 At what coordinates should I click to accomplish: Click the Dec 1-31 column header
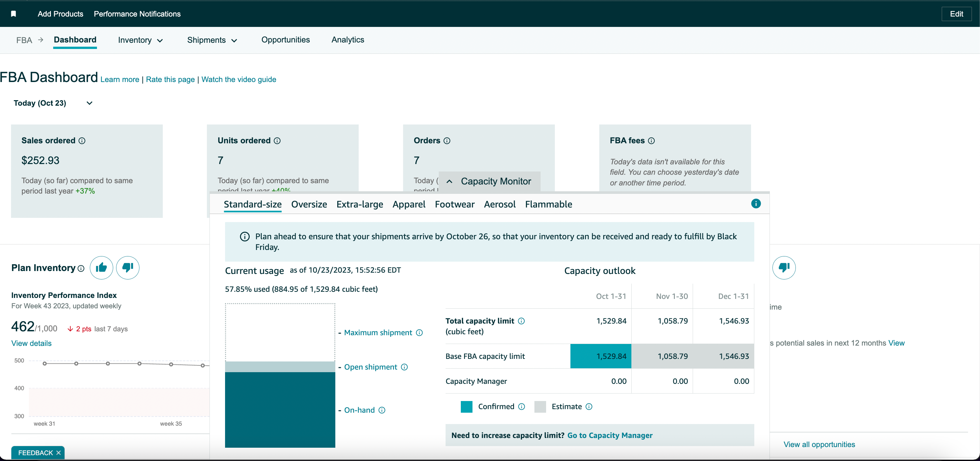(733, 296)
